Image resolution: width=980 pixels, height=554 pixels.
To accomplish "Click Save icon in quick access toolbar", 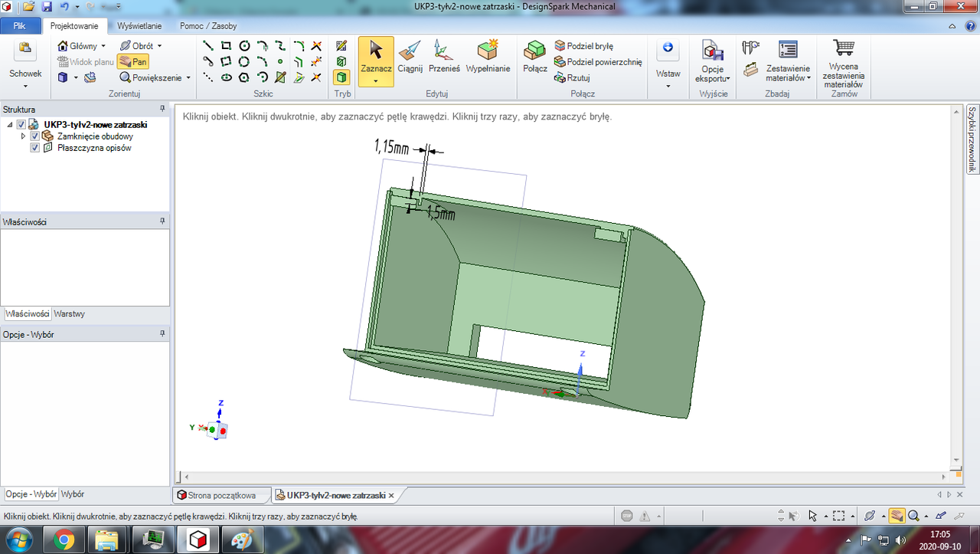I will 47,6.
